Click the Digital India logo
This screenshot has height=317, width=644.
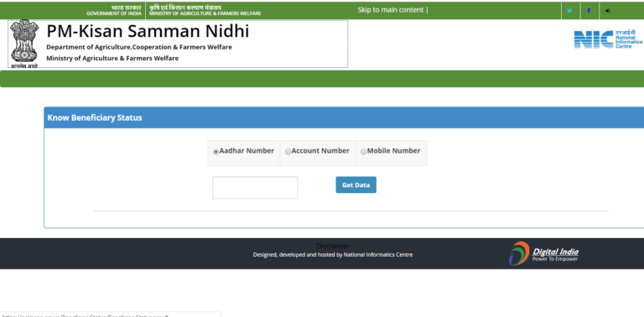(543, 253)
